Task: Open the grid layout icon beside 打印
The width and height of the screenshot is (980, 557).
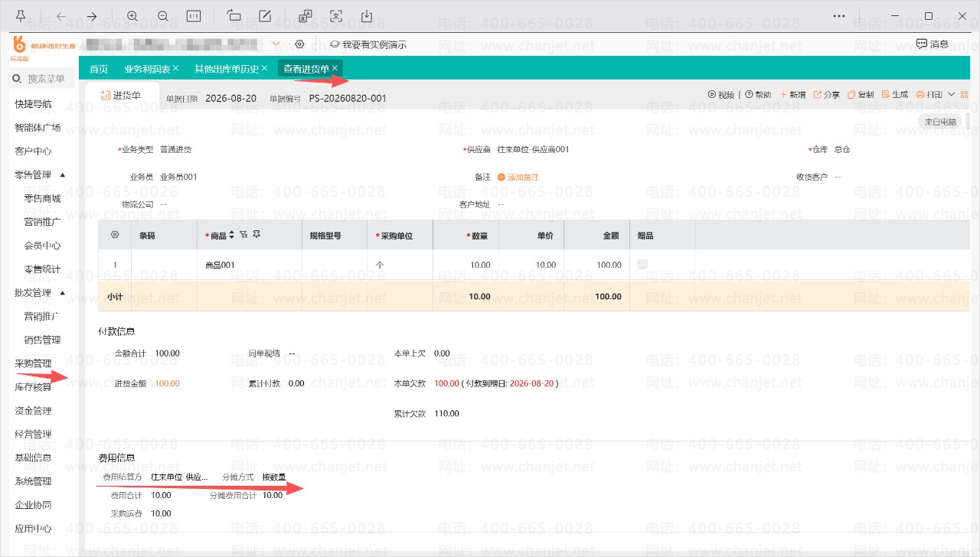Action: pyautogui.click(x=964, y=95)
